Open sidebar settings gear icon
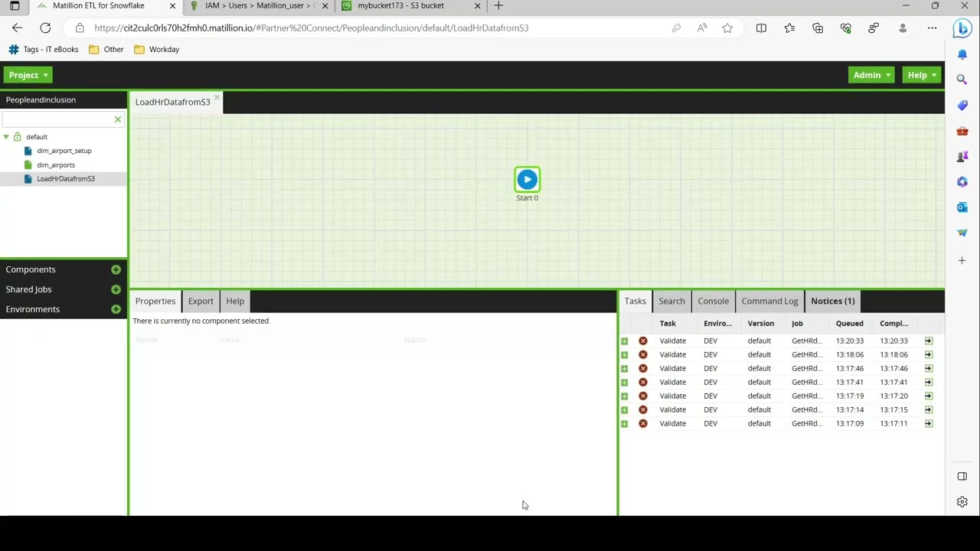This screenshot has height=551, width=980. click(962, 502)
